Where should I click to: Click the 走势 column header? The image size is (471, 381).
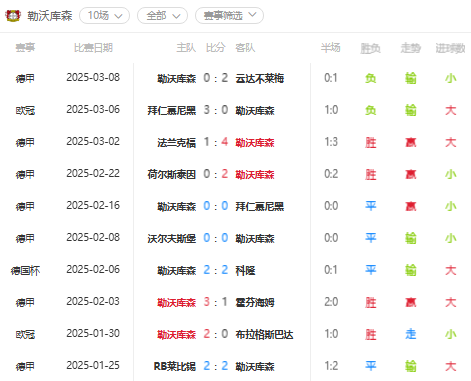[410, 48]
